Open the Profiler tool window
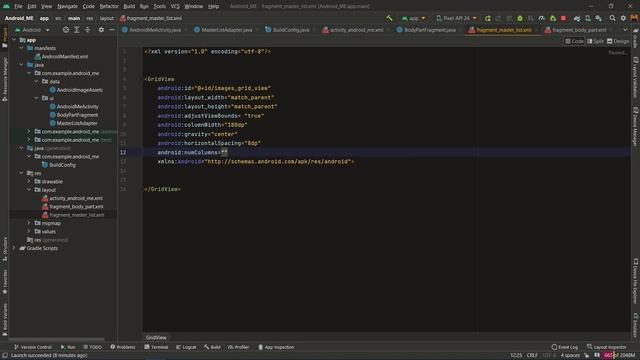Image resolution: width=640 pixels, height=360 pixels. tap(239, 347)
